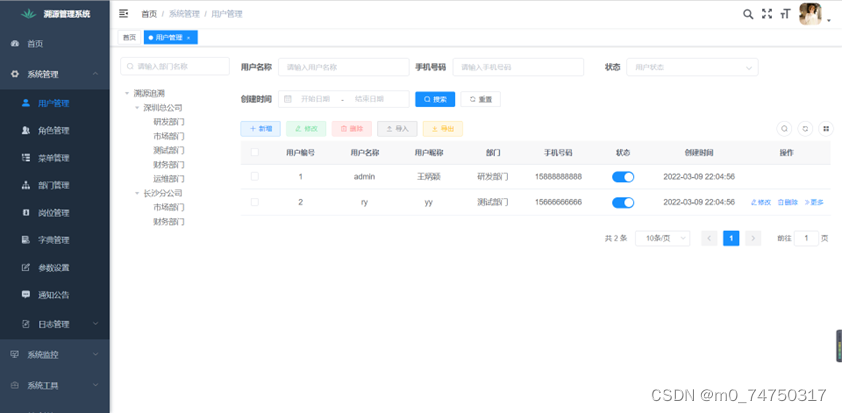Open 角色管理 in the sidebar

click(x=55, y=131)
